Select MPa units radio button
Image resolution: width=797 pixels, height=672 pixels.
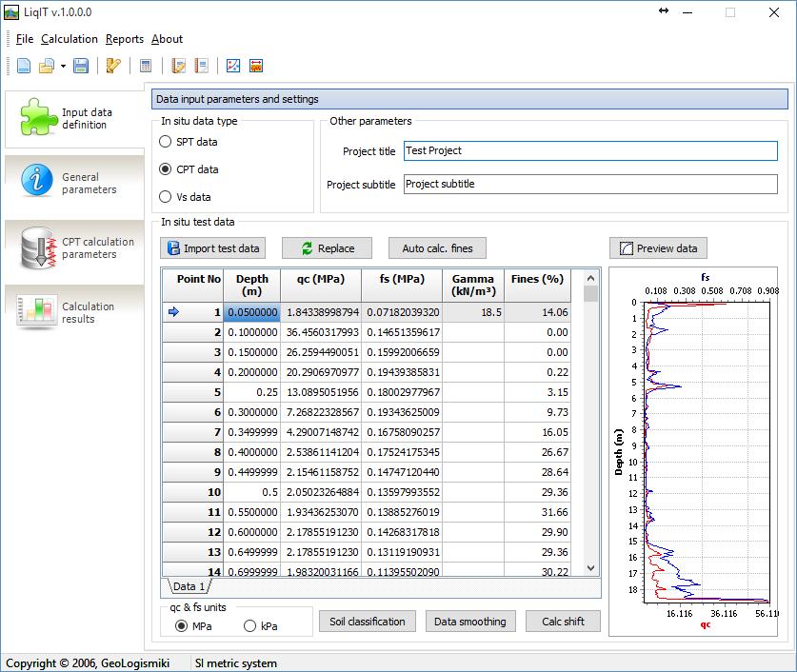click(181, 626)
